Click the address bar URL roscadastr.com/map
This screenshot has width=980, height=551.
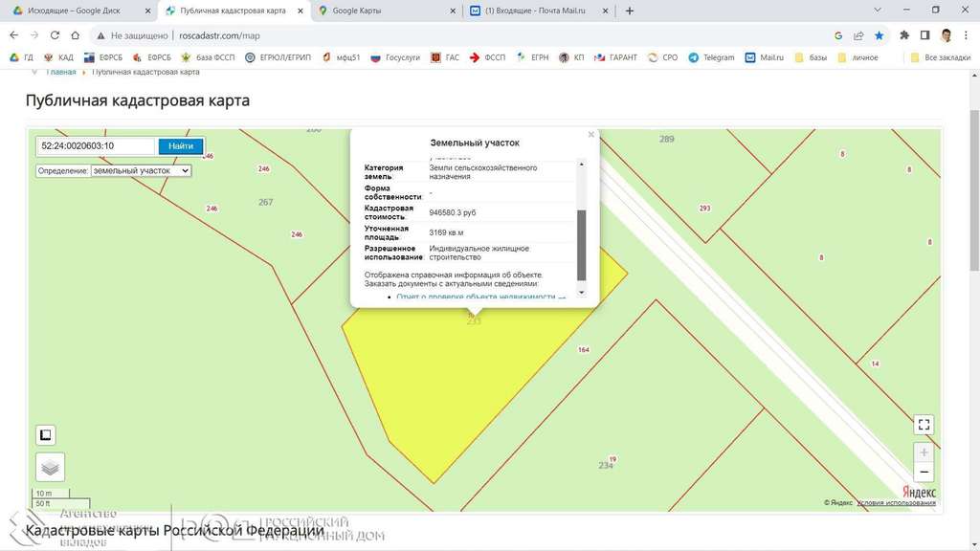(x=219, y=35)
